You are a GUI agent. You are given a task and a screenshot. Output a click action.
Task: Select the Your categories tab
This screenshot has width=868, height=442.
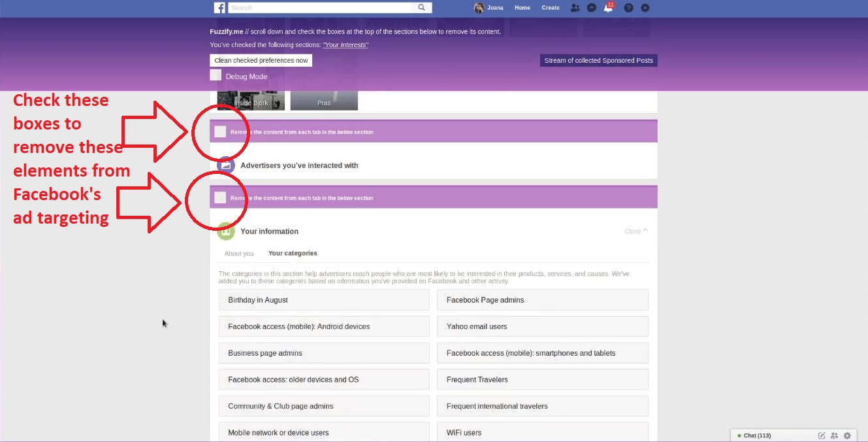(x=293, y=253)
